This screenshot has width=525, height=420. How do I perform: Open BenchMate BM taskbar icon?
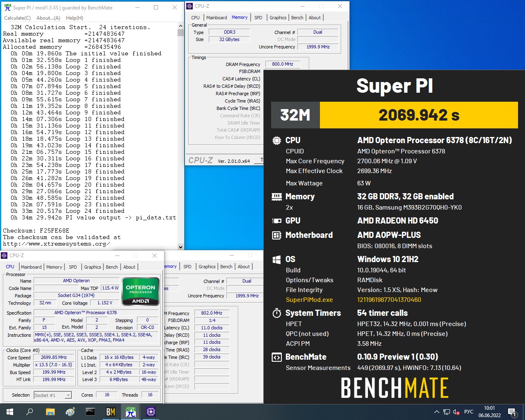[x=110, y=412]
